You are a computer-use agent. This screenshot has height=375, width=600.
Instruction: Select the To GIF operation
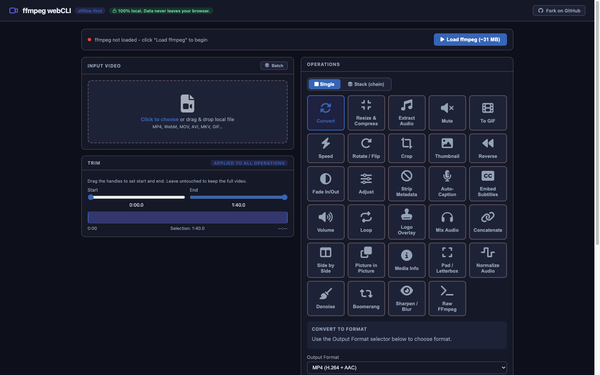pyautogui.click(x=488, y=113)
